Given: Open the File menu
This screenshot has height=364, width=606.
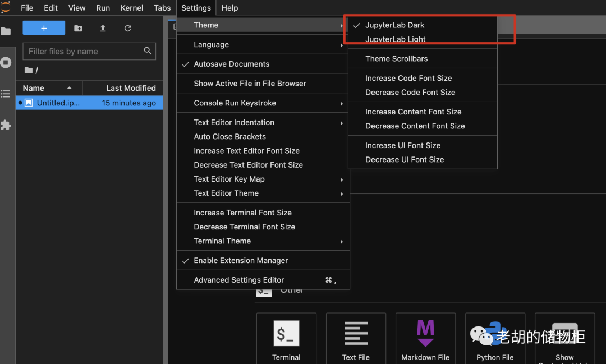Looking at the screenshot, I should tap(27, 8).
